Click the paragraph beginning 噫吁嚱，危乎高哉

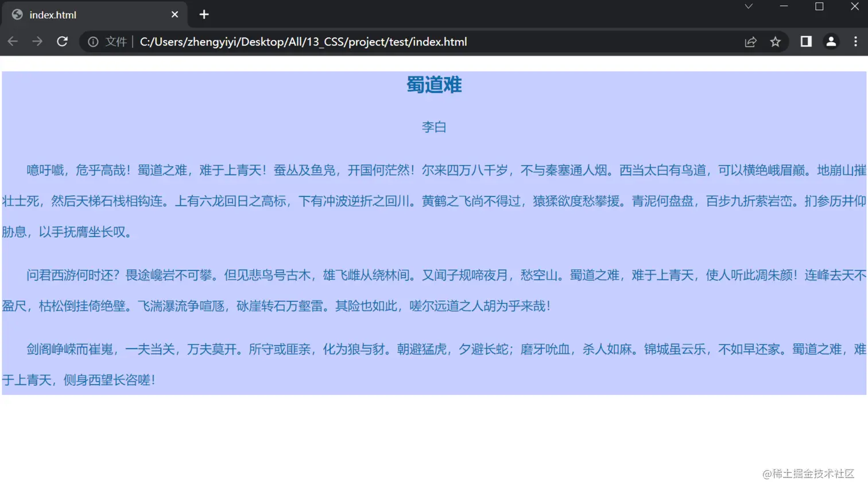coord(434,201)
